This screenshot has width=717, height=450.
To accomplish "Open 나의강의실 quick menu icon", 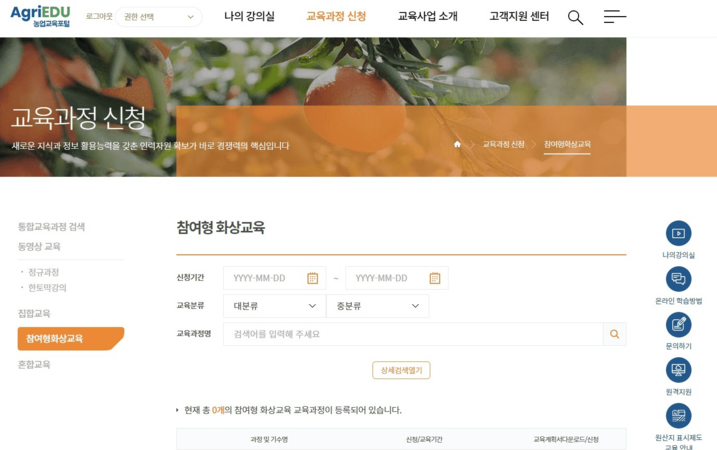I will pyautogui.click(x=678, y=233).
